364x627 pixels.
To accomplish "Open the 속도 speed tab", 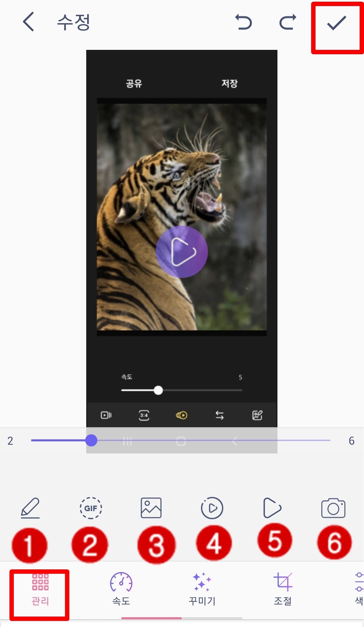I will [x=121, y=589].
